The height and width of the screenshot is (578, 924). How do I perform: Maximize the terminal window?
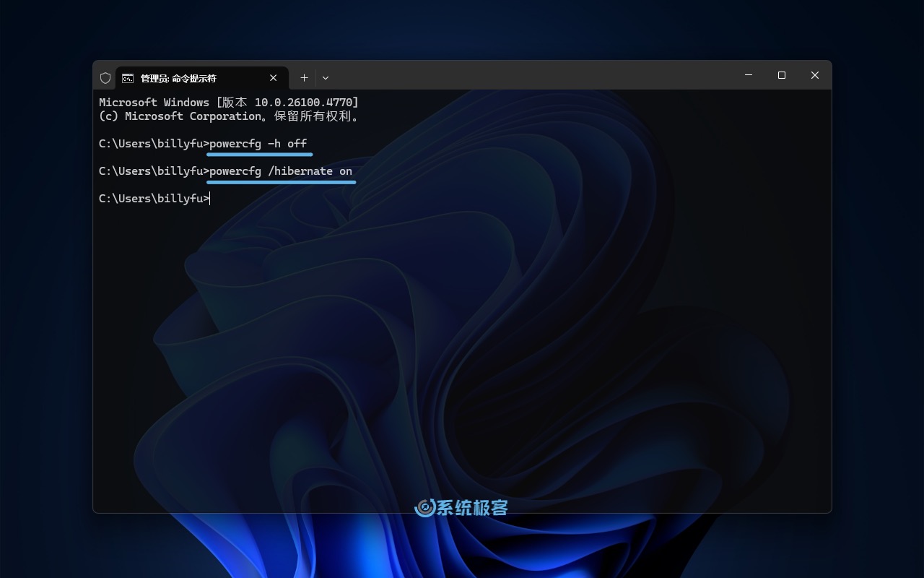click(x=782, y=75)
